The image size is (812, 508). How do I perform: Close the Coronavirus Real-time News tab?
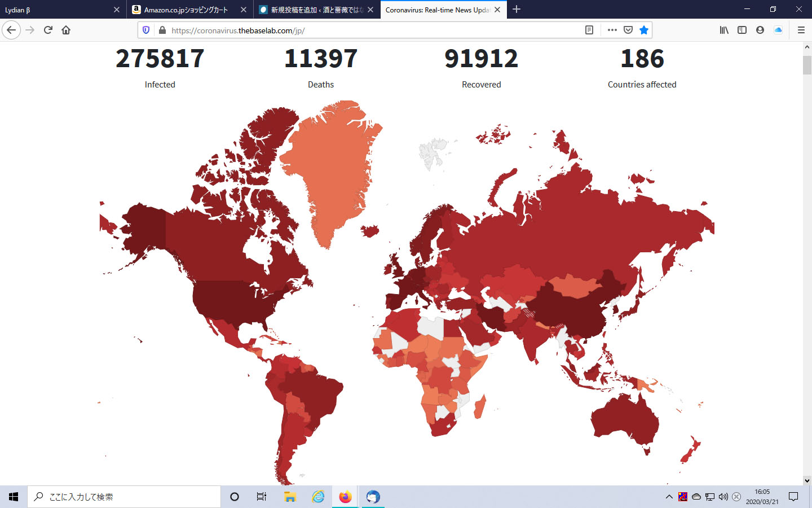[x=497, y=10]
